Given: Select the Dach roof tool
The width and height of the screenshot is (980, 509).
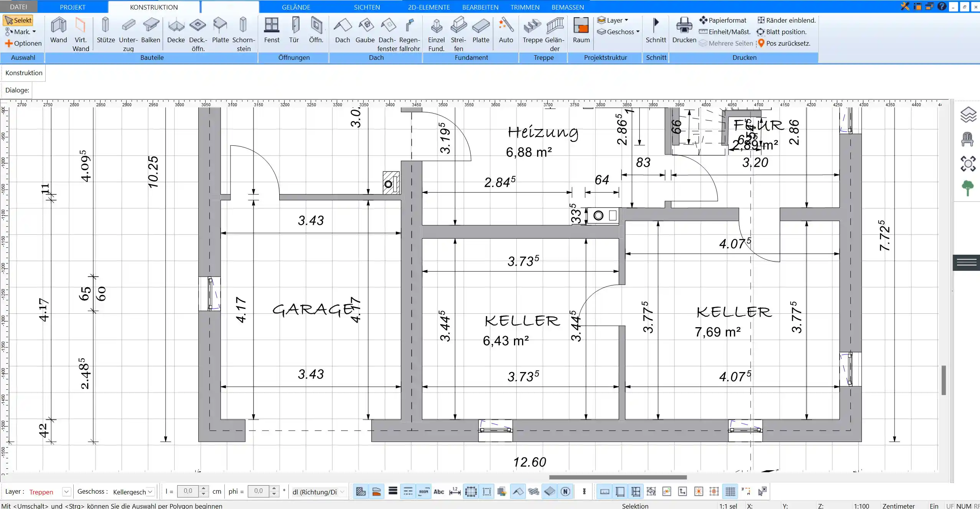Looking at the screenshot, I should pyautogui.click(x=343, y=30).
